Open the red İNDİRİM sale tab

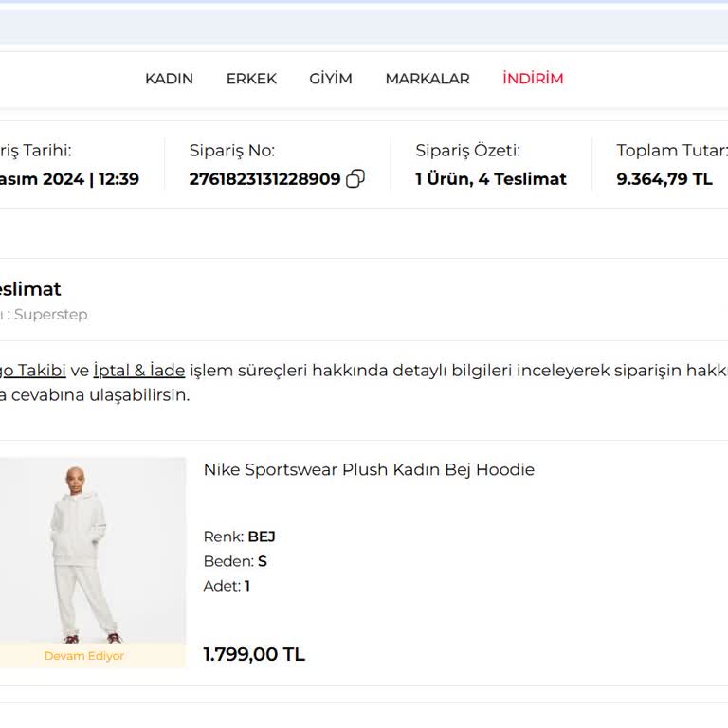point(533,79)
